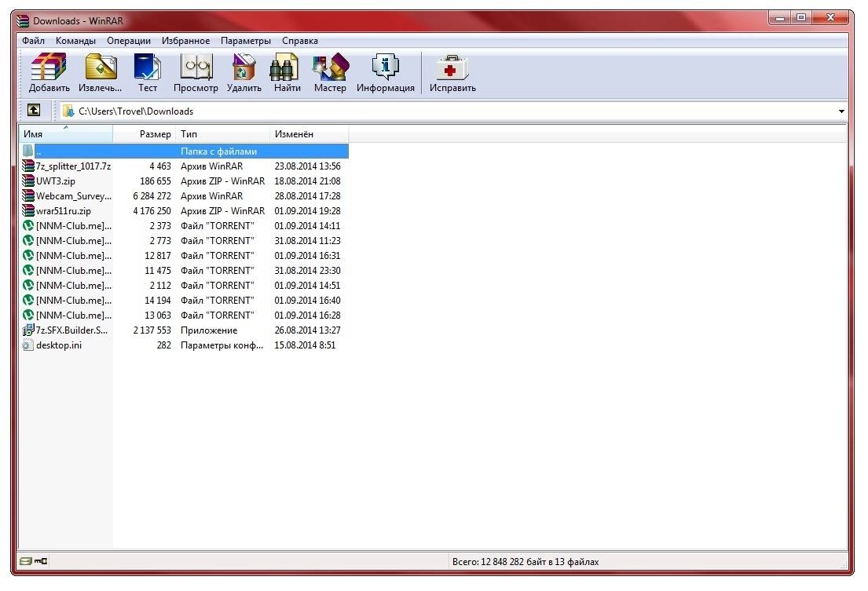This screenshot has height=591, width=868.
Task: Open the Файл menu
Action: [x=33, y=40]
